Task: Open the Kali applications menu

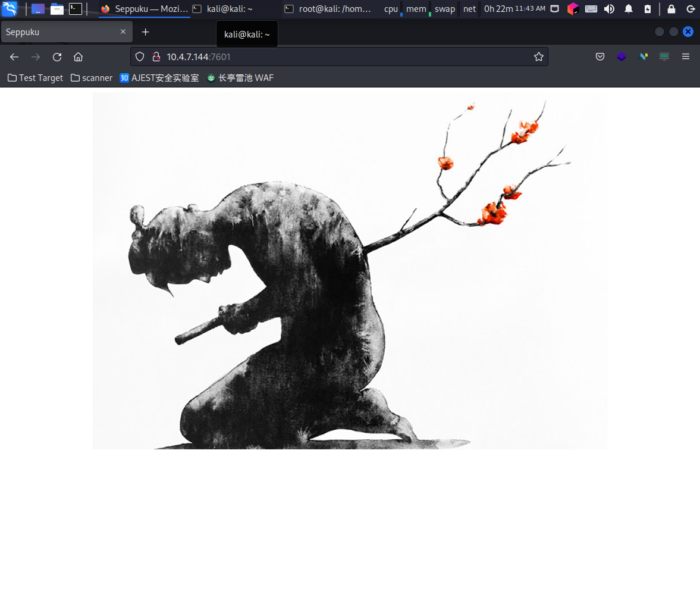Action: (10, 8)
